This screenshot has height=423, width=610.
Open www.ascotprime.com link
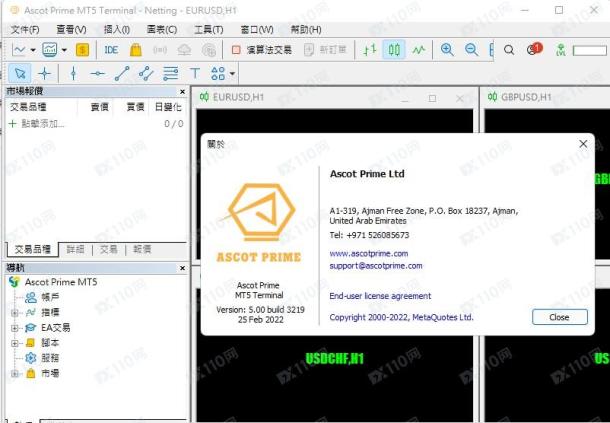pos(369,254)
